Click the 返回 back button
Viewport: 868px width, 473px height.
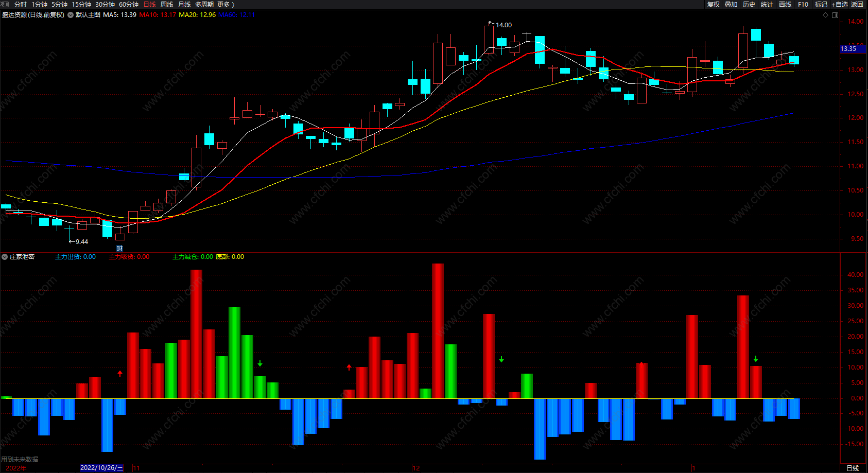click(857, 4)
